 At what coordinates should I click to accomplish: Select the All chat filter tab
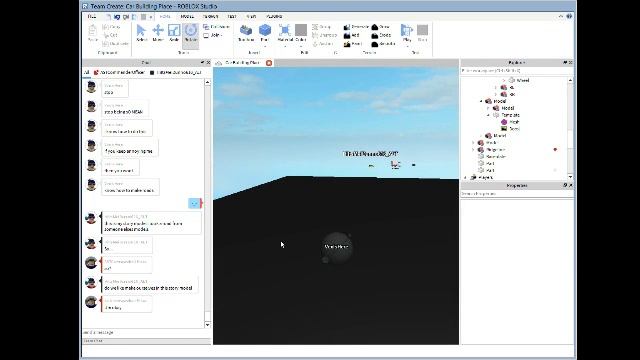(87, 72)
